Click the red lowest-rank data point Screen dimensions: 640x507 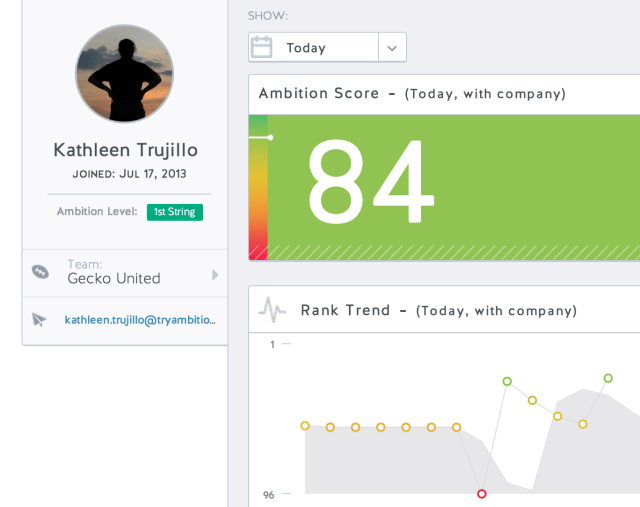pos(482,494)
